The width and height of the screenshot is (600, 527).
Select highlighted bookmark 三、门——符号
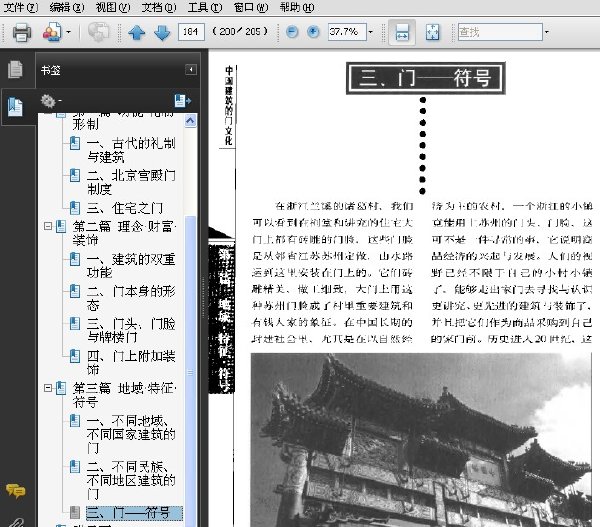click(134, 513)
